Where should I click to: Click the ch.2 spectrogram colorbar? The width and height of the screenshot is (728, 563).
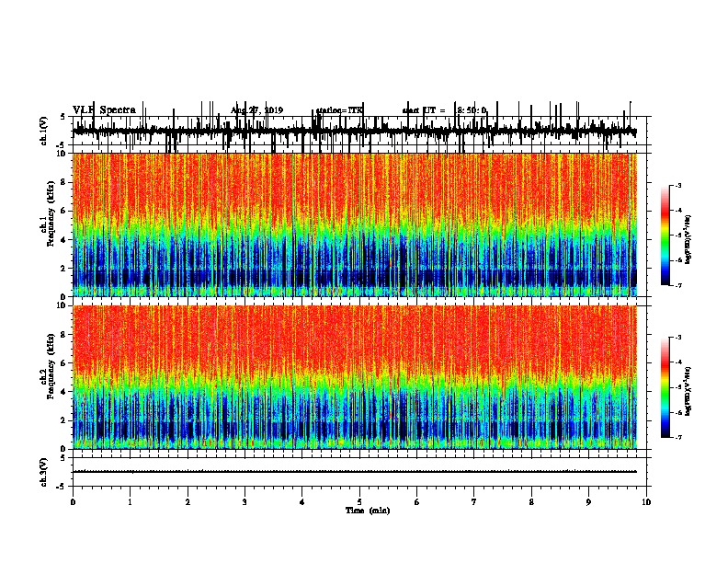click(x=665, y=387)
